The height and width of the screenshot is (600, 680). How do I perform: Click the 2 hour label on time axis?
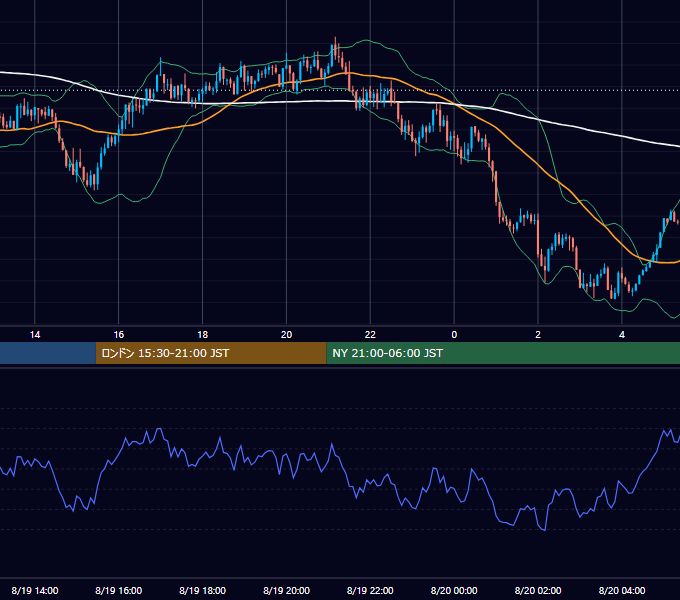(538, 335)
